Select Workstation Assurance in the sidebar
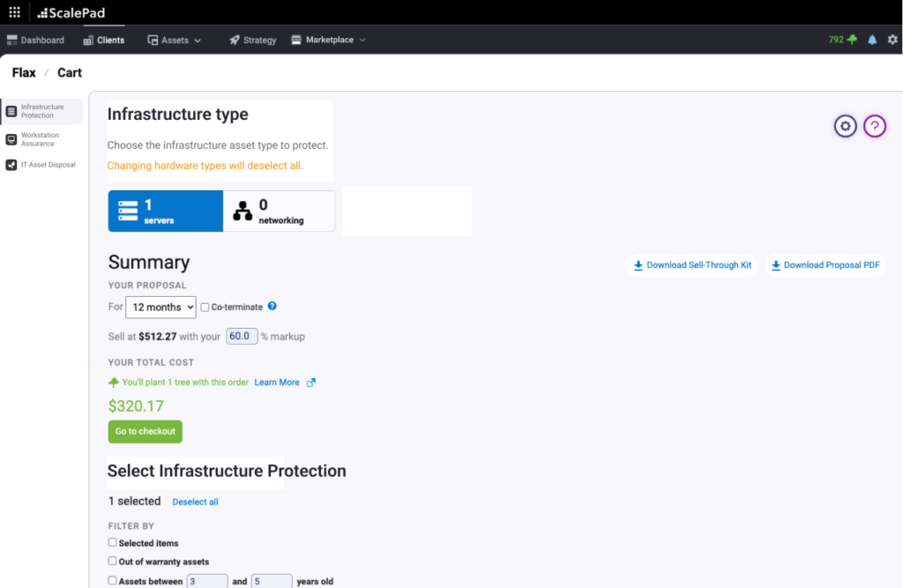This screenshot has height=588, width=903. pos(41,138)
